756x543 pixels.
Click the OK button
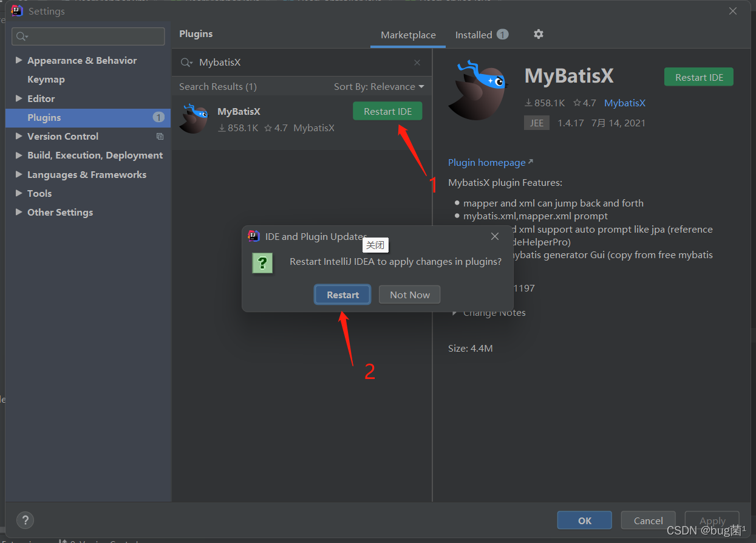pyautogui.click(x=585, y=521)
